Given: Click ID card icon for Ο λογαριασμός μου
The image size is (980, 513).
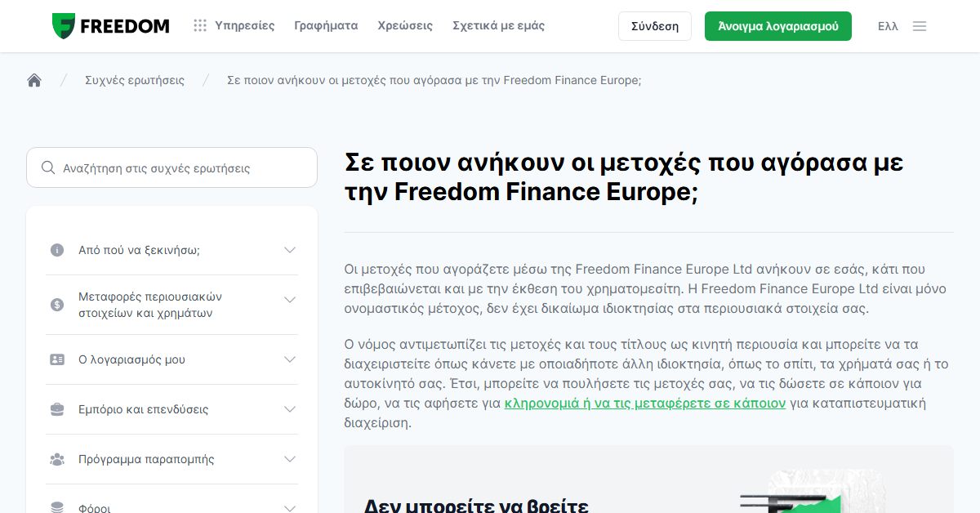Looking at the screenshot, I should (x=57, y=359).
